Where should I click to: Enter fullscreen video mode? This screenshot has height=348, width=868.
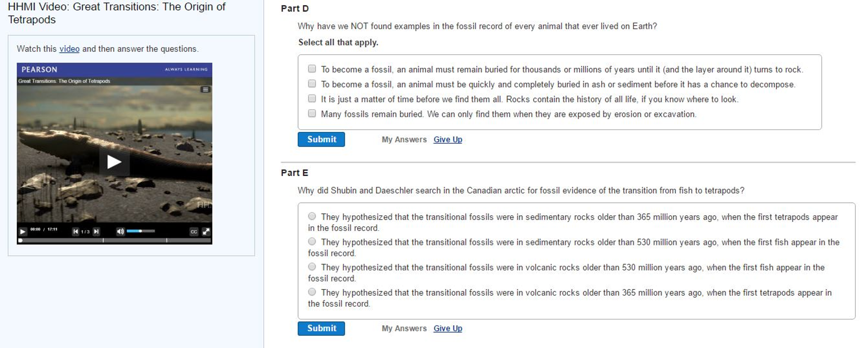tap(206, 231)
